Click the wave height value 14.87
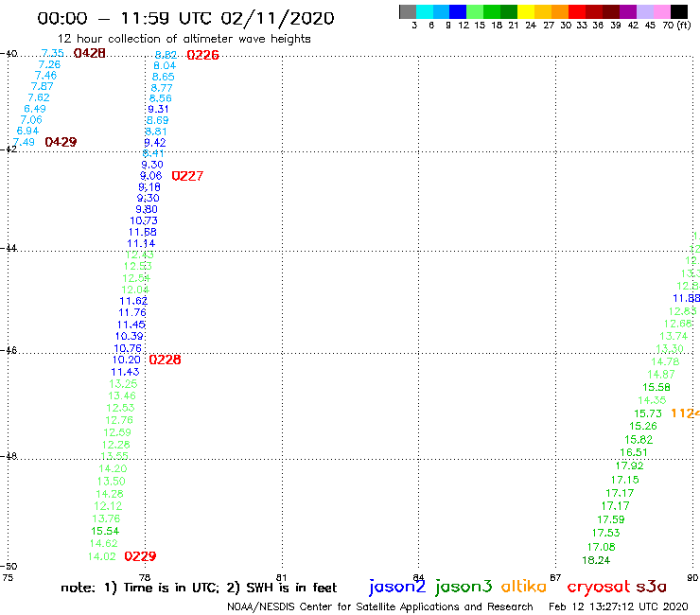This screenshot has height=615, width=700. point(661,375)
